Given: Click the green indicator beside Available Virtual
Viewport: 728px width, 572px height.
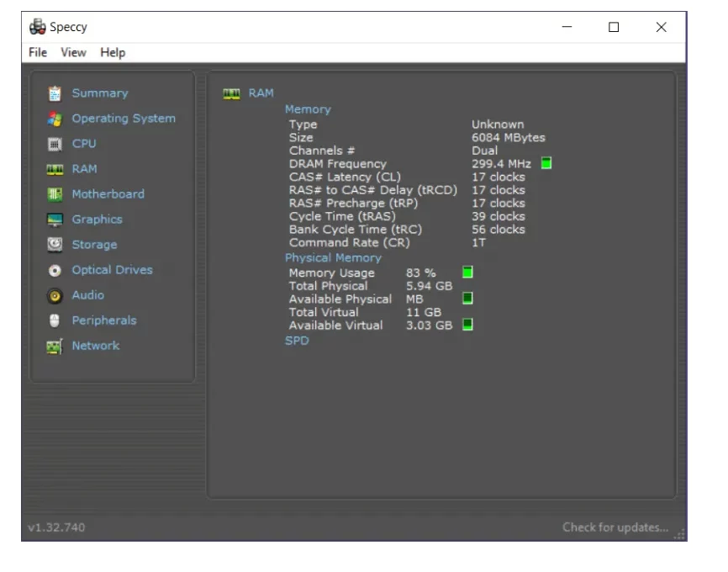Looking at the screenshot, I should [x=467, y=325].
